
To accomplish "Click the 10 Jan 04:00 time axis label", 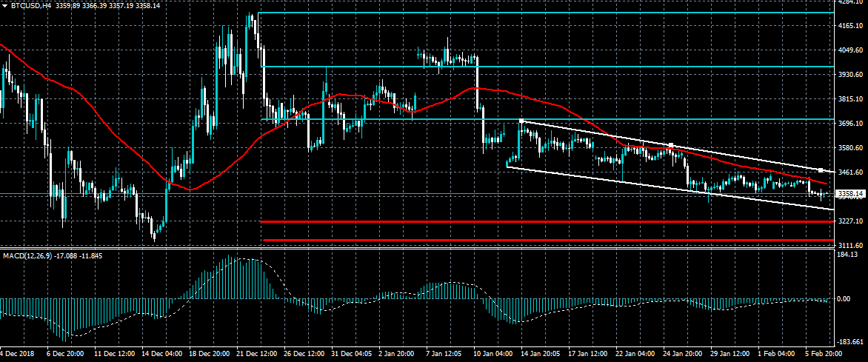I will [x=494, y=354].
